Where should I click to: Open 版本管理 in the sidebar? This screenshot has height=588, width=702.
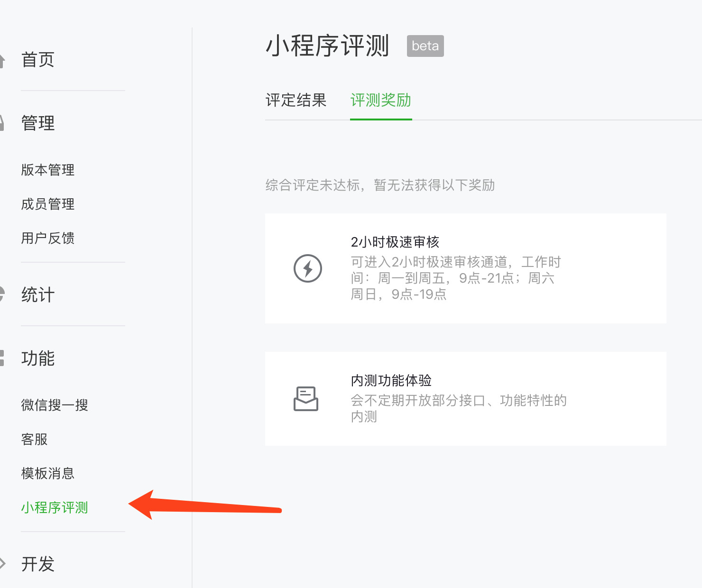coord(48,170)
